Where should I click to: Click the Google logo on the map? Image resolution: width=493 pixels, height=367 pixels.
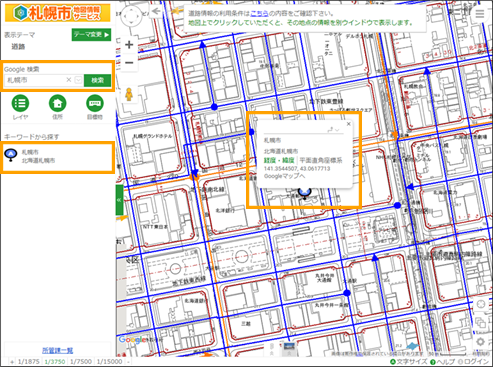pyautogui.click(x=132, y=340)
